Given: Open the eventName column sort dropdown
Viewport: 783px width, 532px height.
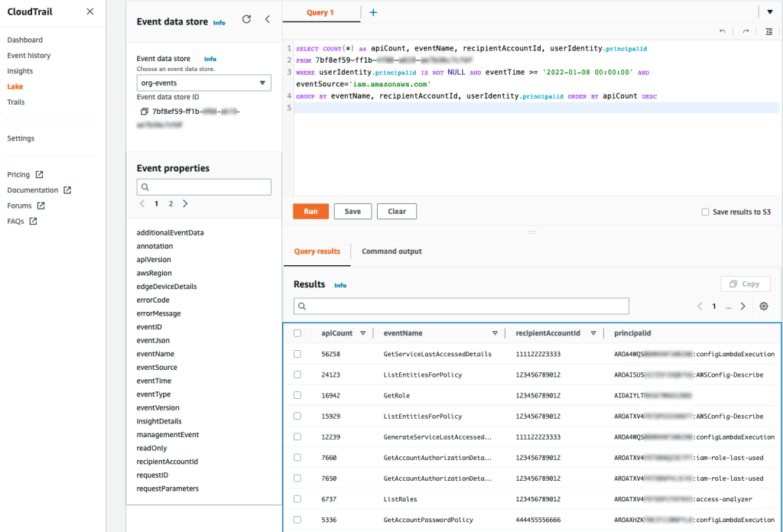Looking at the screenshot, I should [495, 332].
